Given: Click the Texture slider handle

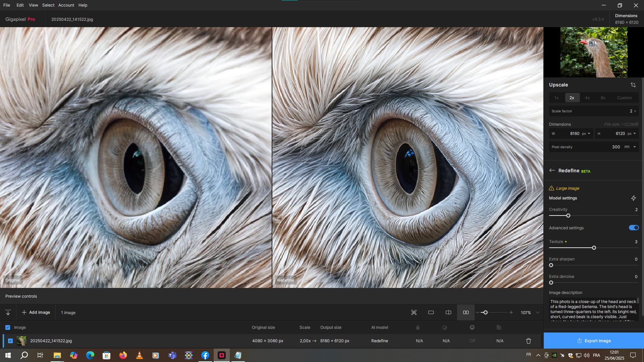Looking at the screenshot, I should coord(594,248).
